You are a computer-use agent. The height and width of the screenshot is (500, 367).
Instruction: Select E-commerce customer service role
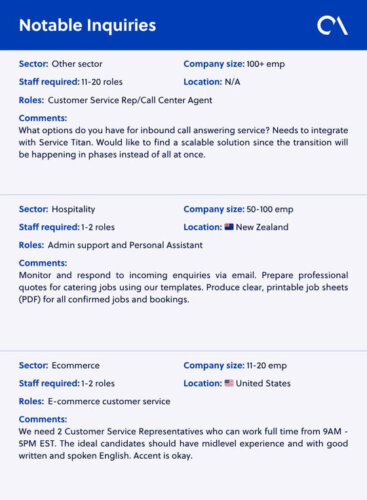109,401
